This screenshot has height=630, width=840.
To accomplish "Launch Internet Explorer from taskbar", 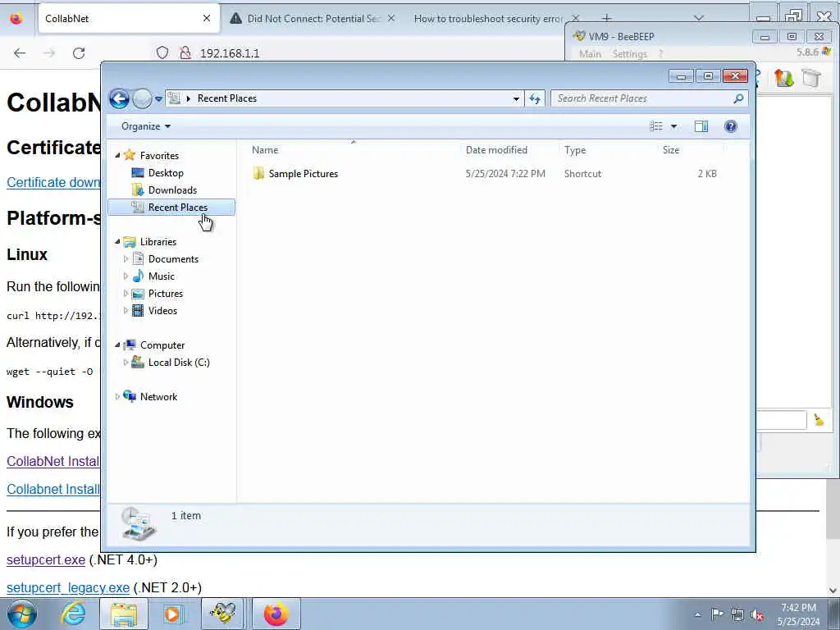I will pos(73,614).
